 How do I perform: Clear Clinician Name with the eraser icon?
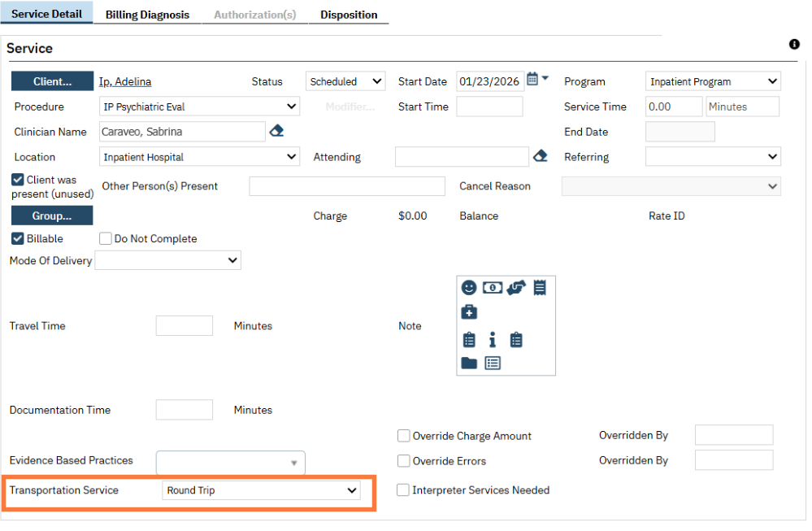click(x=276, y=131)
